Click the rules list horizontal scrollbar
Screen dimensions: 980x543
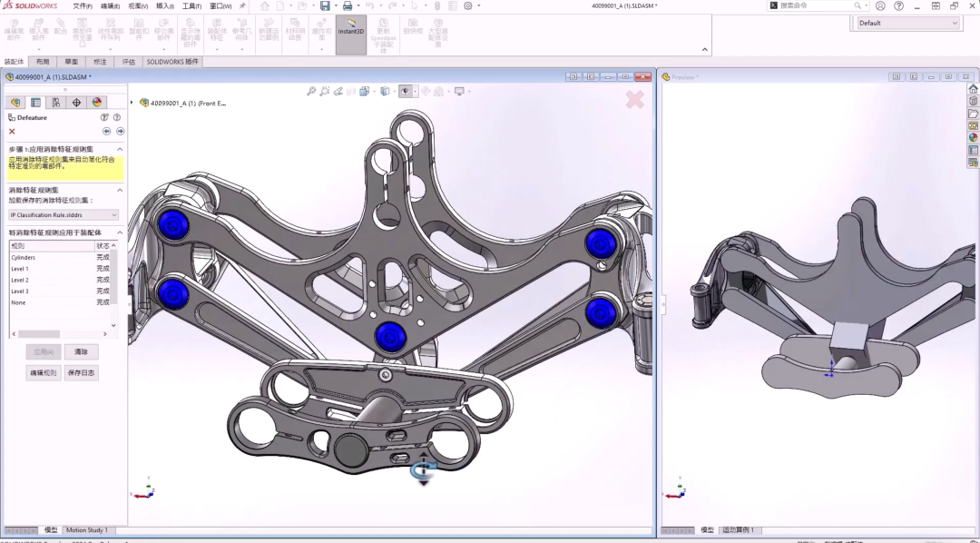(38, 334)
